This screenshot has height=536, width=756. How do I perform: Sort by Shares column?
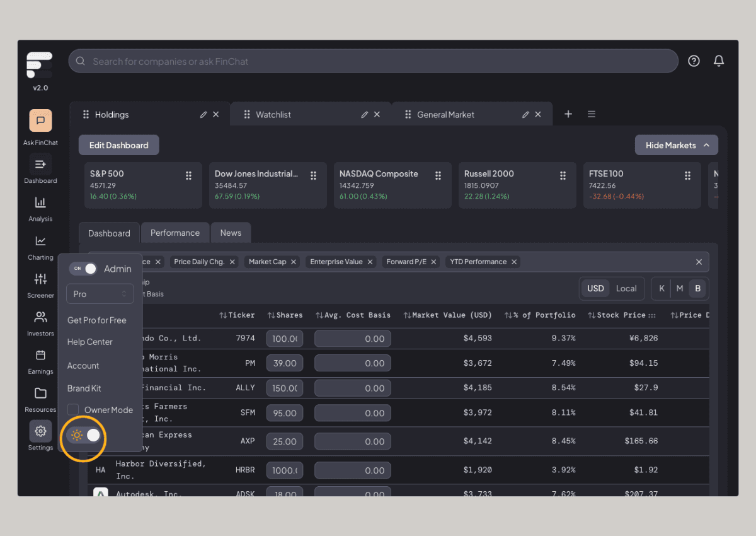pos(285,315)
